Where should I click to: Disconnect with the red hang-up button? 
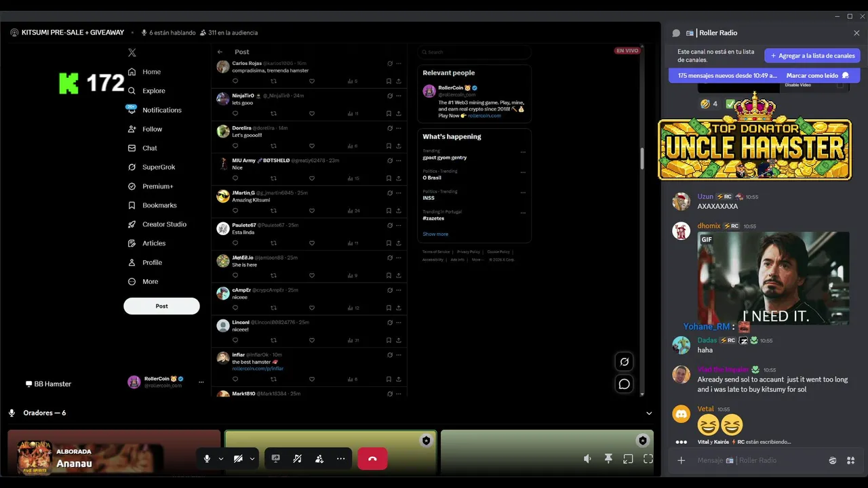372,459
